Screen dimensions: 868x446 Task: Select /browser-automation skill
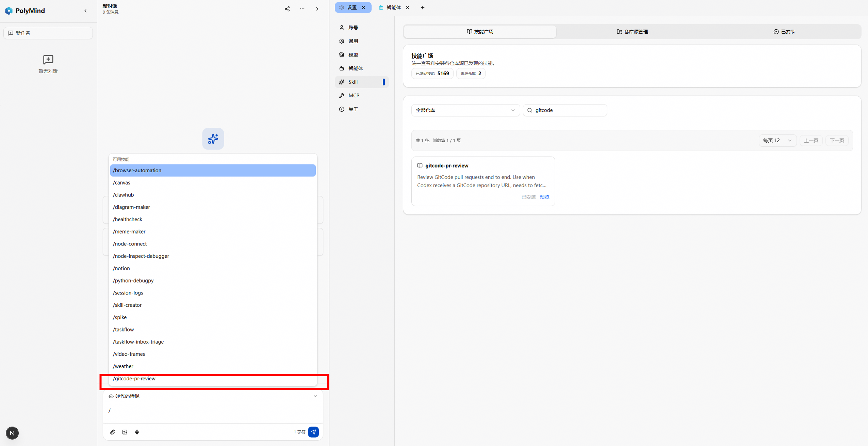(213, 171)
